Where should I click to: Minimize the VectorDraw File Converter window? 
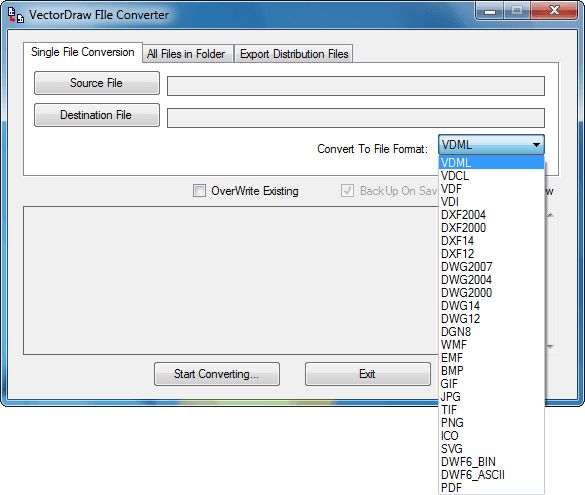490,11
